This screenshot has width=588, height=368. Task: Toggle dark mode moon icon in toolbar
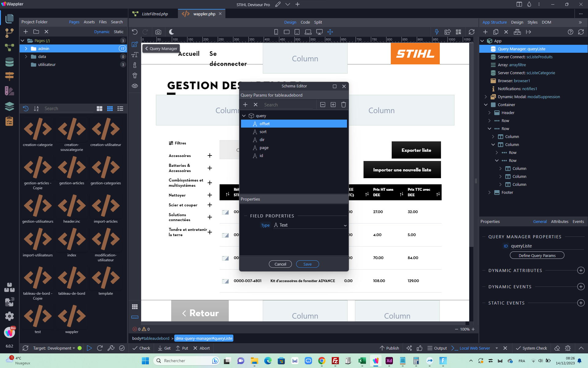click(x=171, y=32)
